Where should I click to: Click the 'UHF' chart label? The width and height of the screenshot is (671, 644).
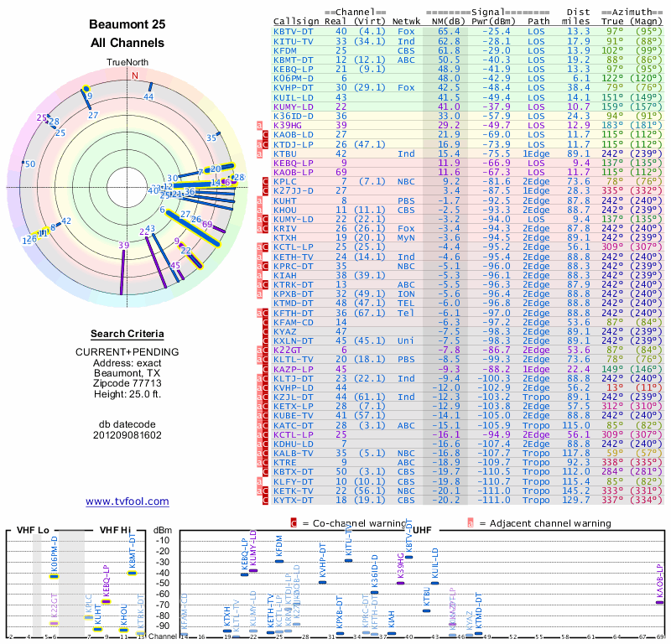pyautogui.click(x=422, y=530)
